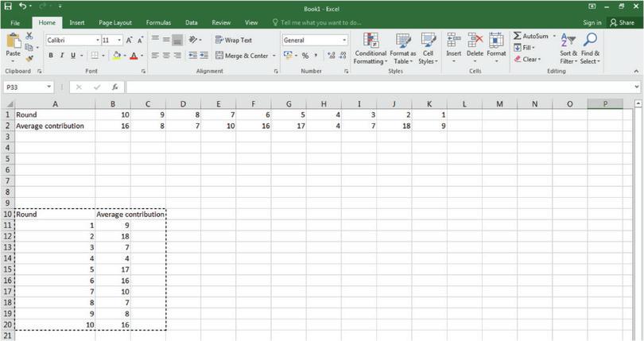Image resolution: width=644 pixels, height=341 pixels.
Task: Click the Increase Indent icon
Action: (204, 56)
